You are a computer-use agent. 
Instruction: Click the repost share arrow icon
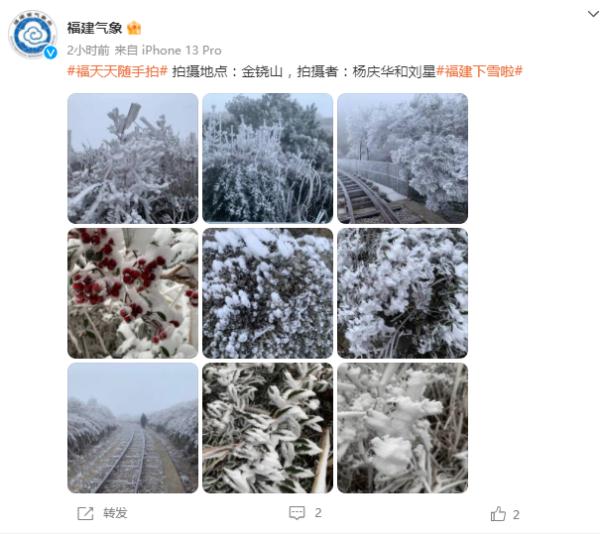coord(85,513)
